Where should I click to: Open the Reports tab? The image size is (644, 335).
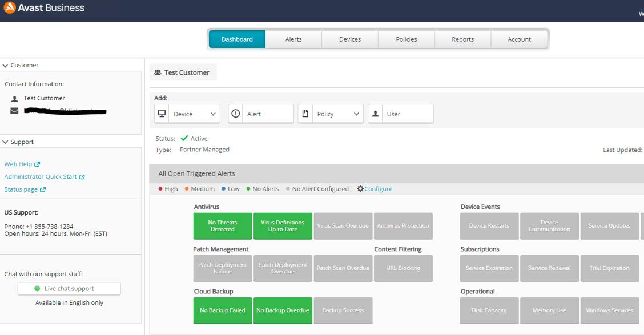point(462,39)
